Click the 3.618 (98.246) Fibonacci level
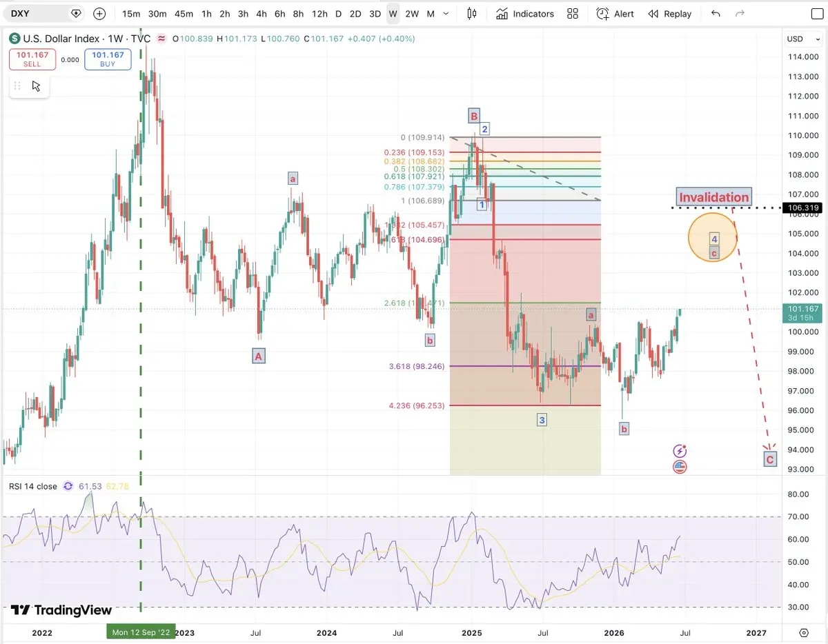 416,366
